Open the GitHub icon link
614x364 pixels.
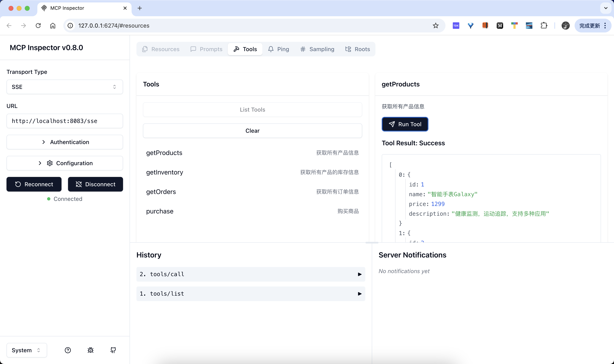[x=113, y=350]
